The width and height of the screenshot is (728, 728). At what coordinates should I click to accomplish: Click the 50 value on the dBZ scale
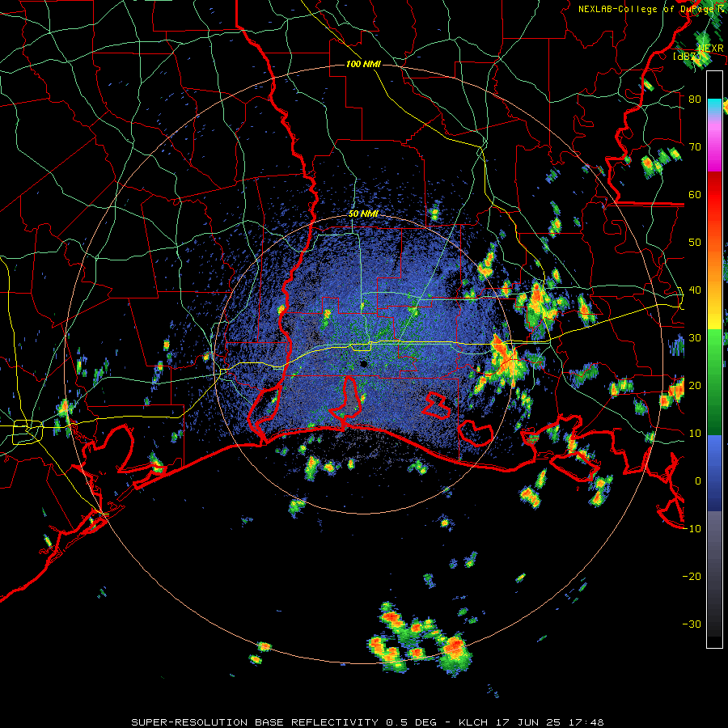tap(695, 243)
